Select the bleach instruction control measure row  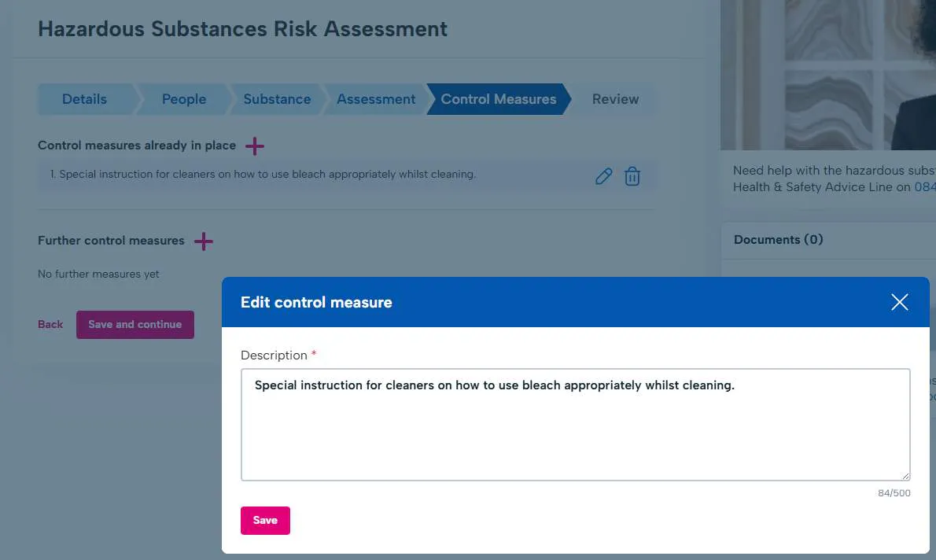pyautogui.click(x=267, y=175)
